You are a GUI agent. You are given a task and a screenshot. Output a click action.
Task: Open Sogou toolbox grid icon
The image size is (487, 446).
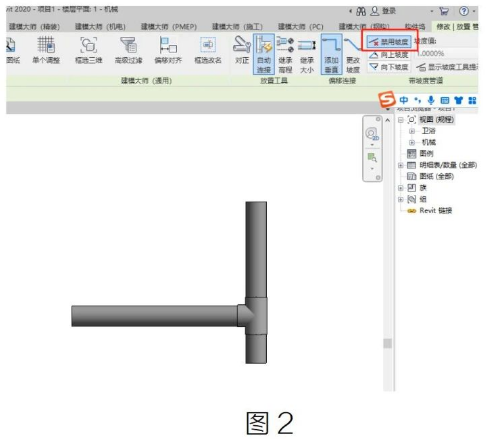pyautogui.click(x=472, y=100)
